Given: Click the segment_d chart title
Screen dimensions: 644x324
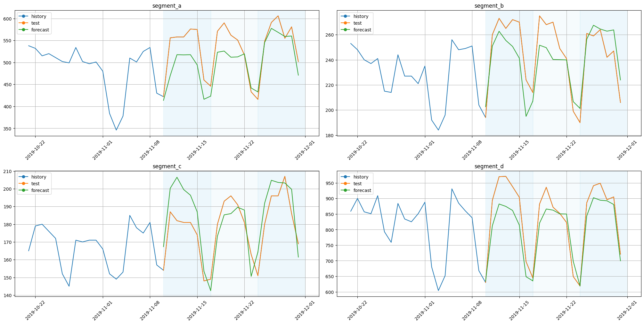Looking at the screenshot, I should (x=489, y=166).
